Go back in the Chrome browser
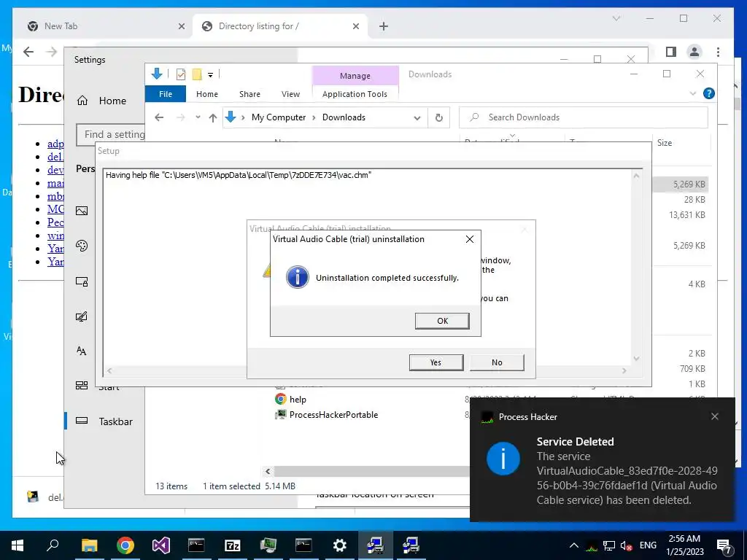 pos(28,52)
